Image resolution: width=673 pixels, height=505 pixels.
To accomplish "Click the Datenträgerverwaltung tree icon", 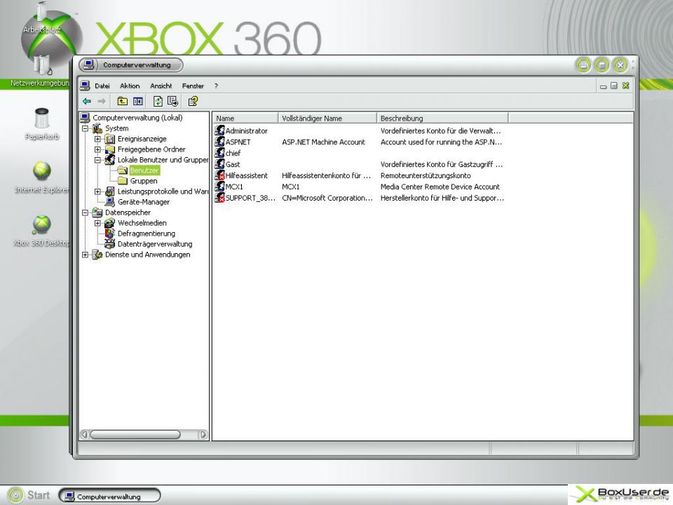I will (110, 244).
